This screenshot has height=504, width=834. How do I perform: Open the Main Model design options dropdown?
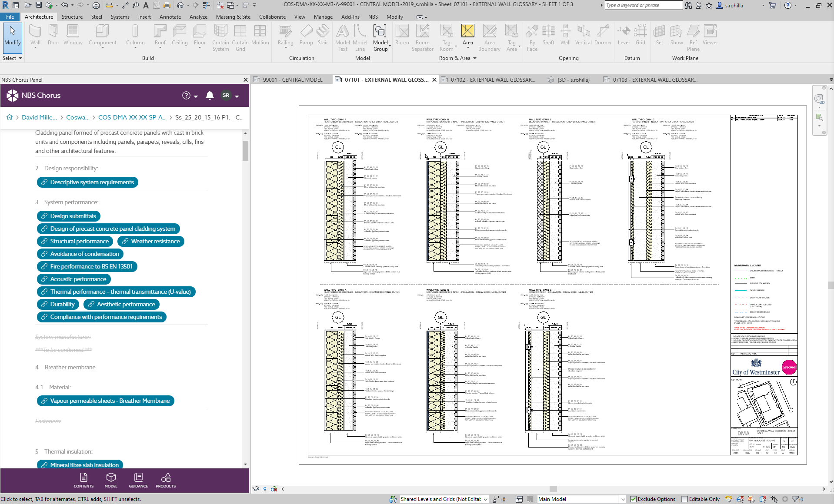point(581,499)
